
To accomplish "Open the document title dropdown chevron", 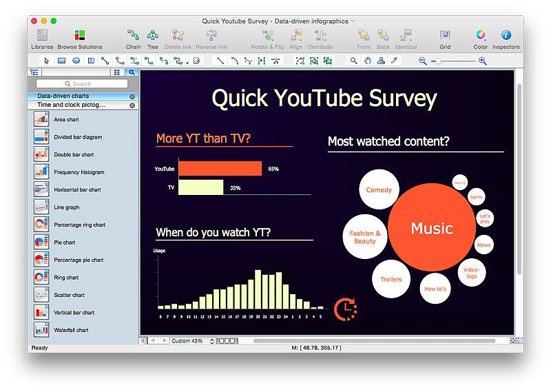I will click(x=353, y=21).
